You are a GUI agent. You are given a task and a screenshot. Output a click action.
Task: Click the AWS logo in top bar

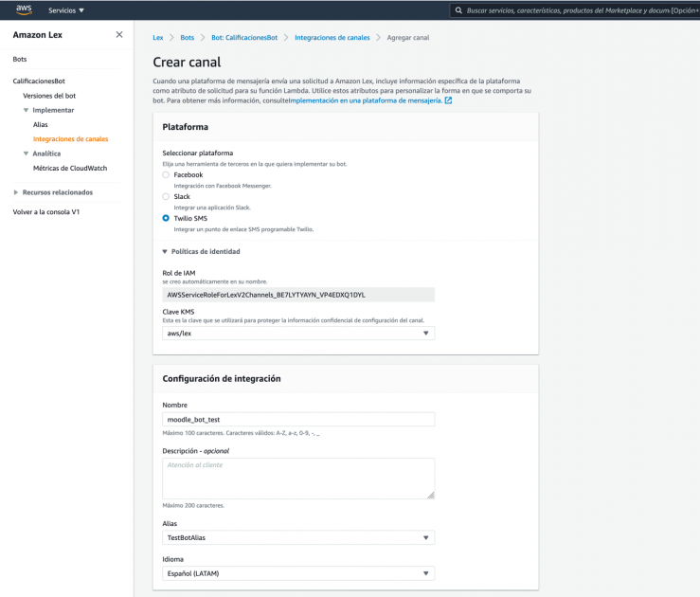coord(24,9)
